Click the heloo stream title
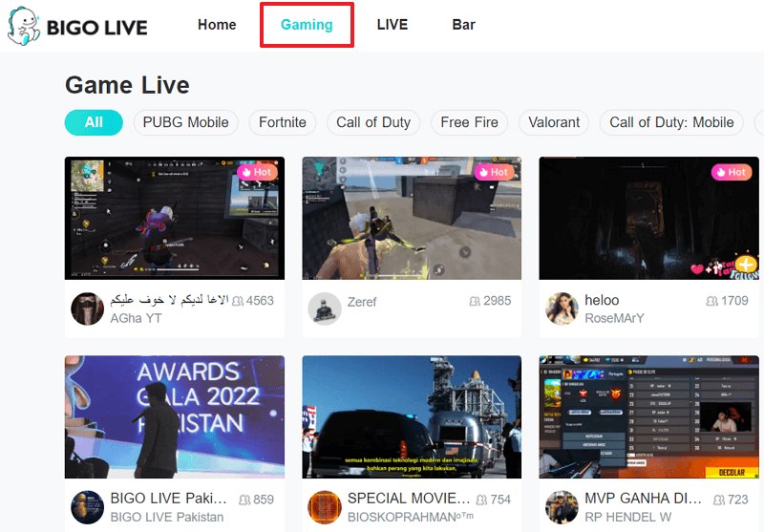 click(x=602, y=300)
